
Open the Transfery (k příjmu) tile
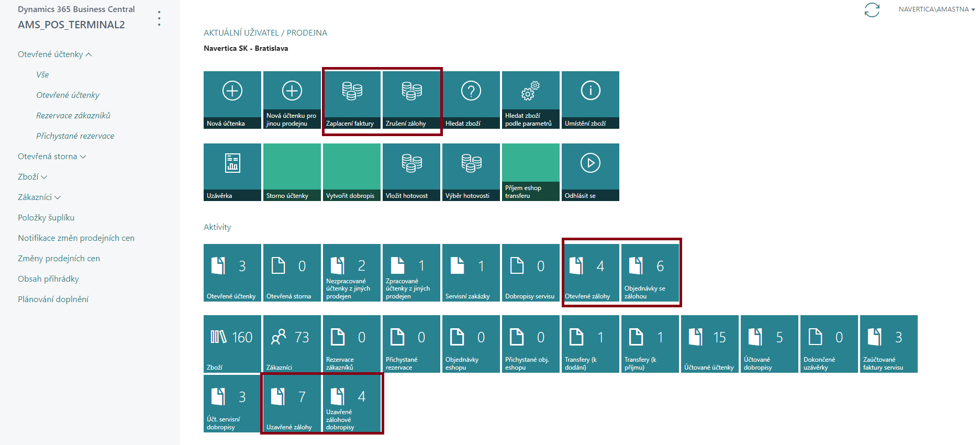point(650,344)
